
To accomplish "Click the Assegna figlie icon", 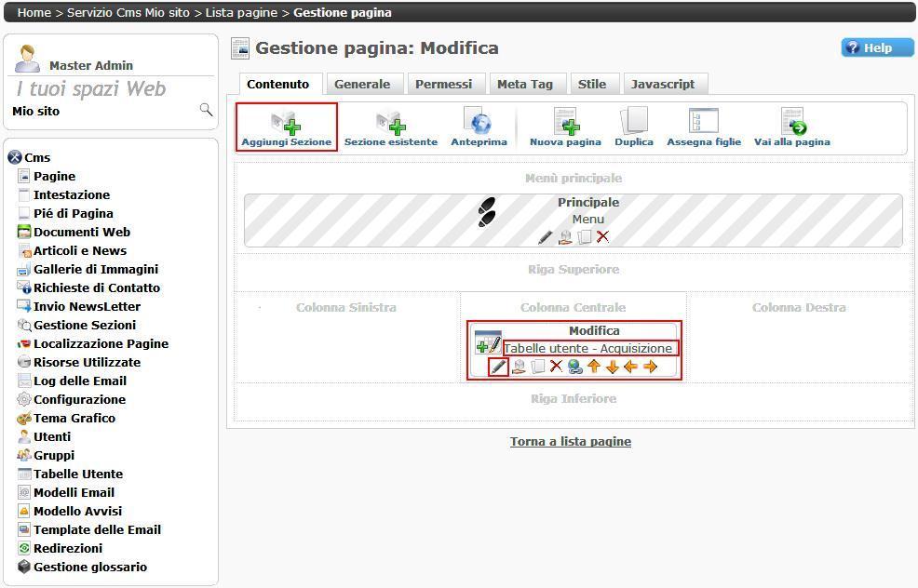I will coord(704,125).
